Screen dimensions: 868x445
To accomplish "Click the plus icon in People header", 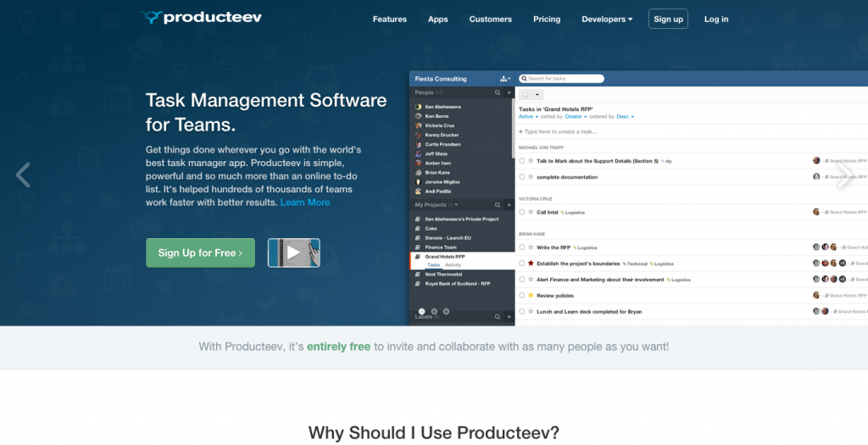I will coord(509,93).
